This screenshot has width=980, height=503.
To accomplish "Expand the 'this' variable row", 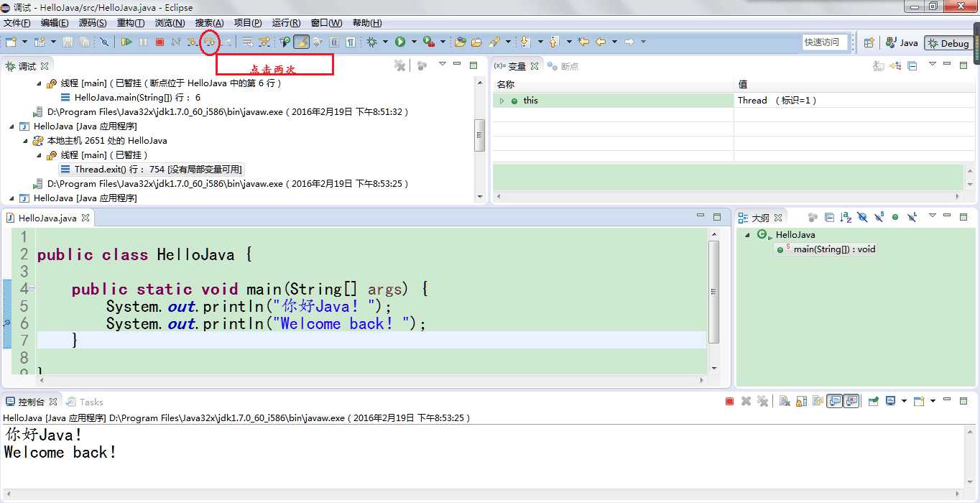I will 502,101.
